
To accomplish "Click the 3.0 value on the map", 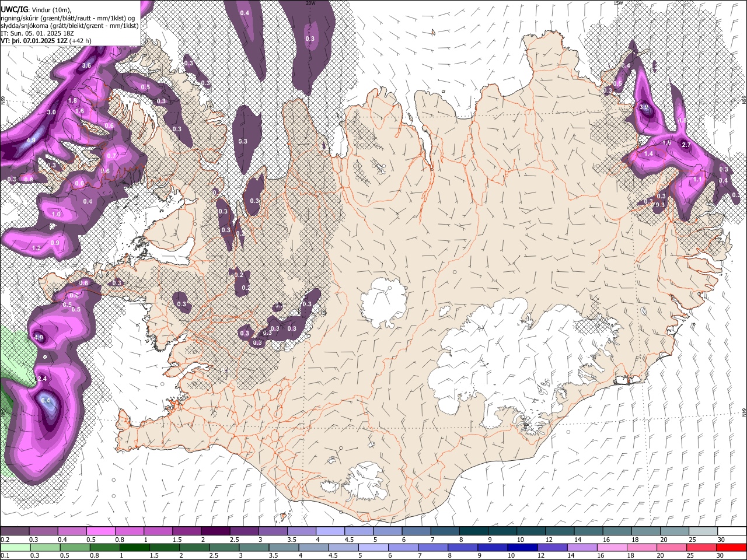I will 51,112.
